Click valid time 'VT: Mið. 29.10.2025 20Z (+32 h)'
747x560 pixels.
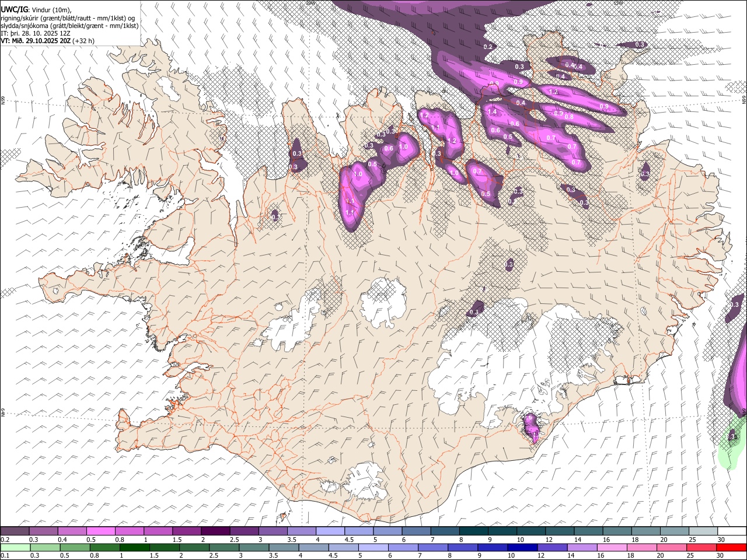click(x=47, y=41)
